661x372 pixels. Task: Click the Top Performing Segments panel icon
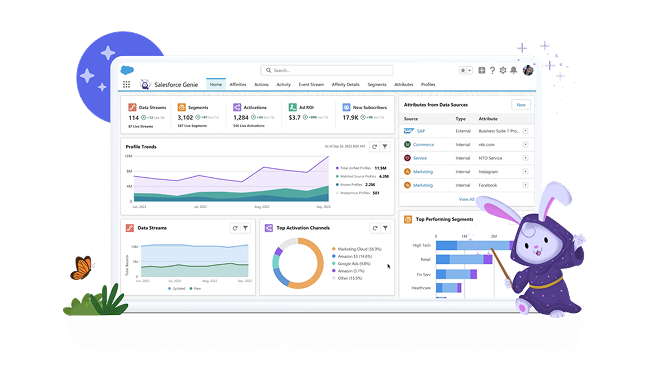click(408, 219)
